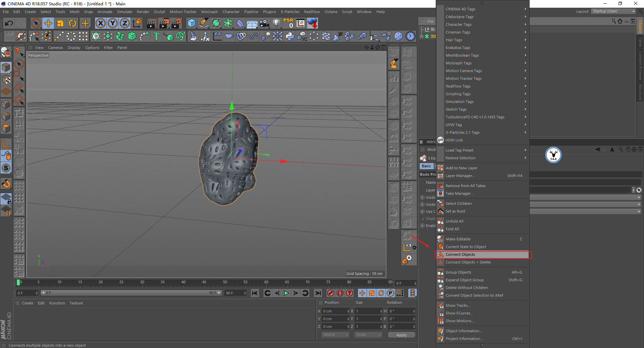Select the Move tool icon

(x=48, y=23)
